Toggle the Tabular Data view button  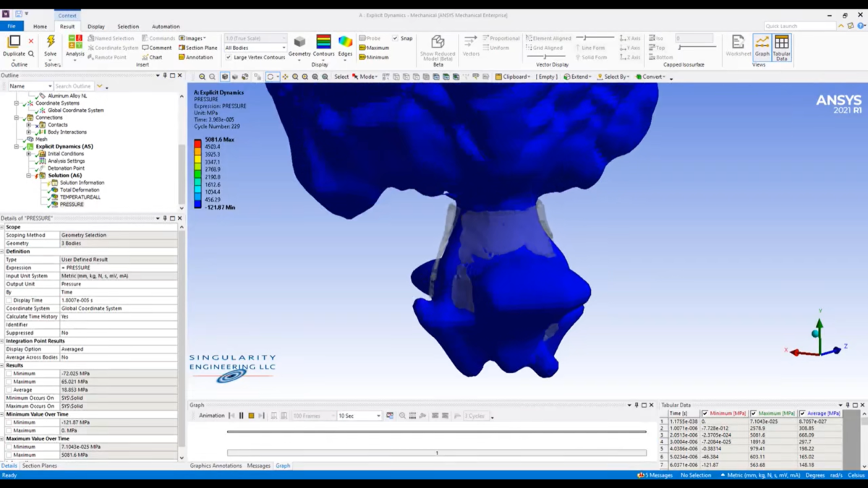[x=782, y=46]
